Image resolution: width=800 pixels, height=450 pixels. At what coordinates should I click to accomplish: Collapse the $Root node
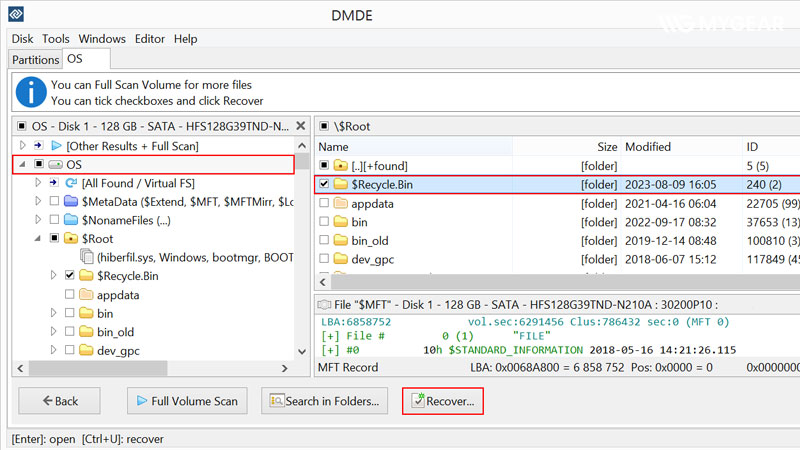pos(38,239)
